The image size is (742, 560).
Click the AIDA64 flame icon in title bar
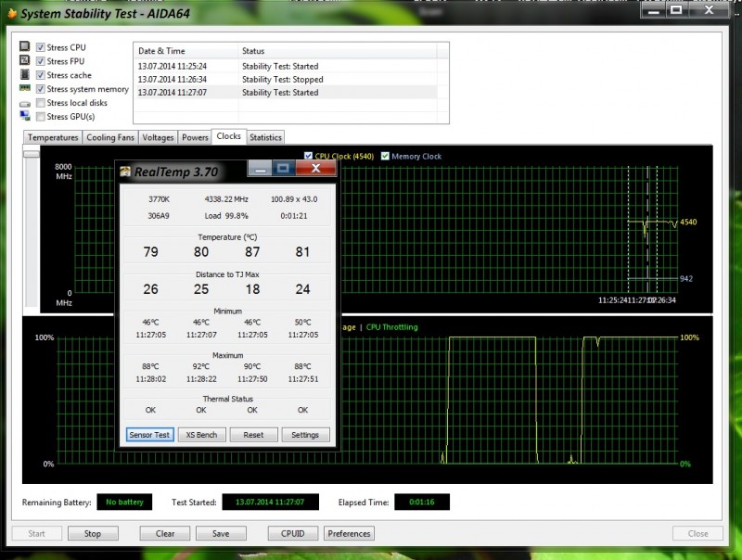[12, 14]
